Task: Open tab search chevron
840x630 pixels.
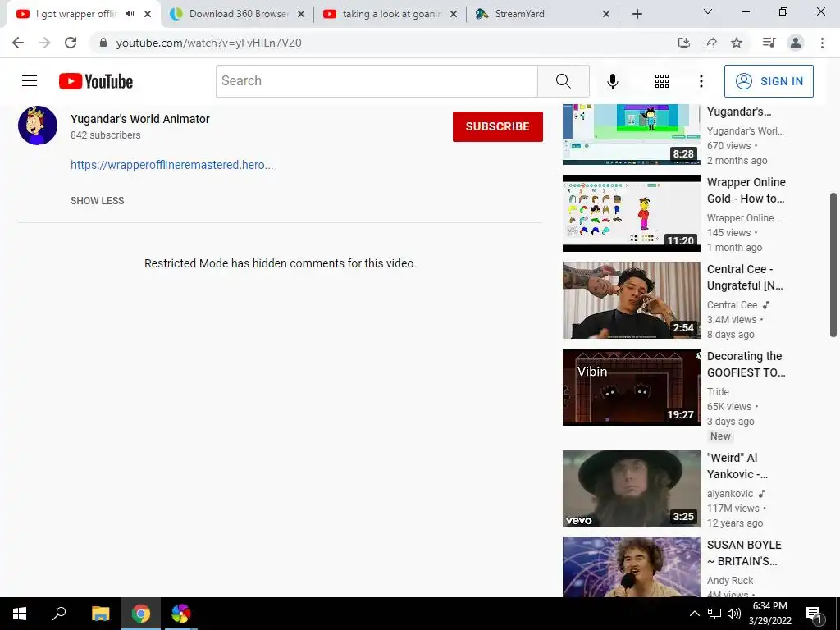Action: pos(708,11)
